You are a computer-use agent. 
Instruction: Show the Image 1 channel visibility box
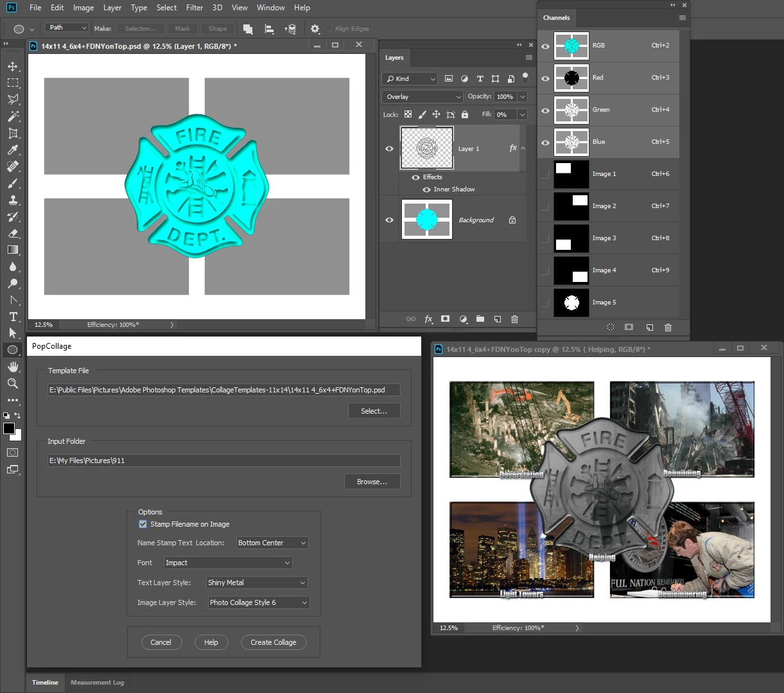tap(545, 174)
